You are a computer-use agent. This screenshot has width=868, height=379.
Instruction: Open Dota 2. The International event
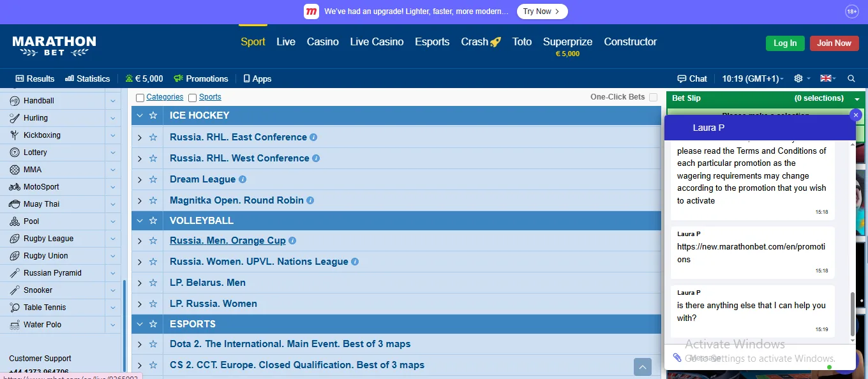pos(290,344)
